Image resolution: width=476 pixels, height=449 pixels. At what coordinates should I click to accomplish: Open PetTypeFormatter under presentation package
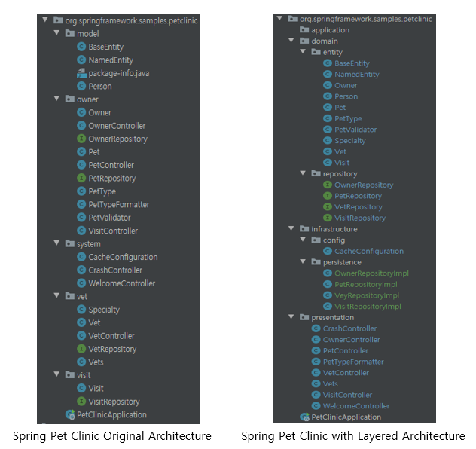(353, 362)
